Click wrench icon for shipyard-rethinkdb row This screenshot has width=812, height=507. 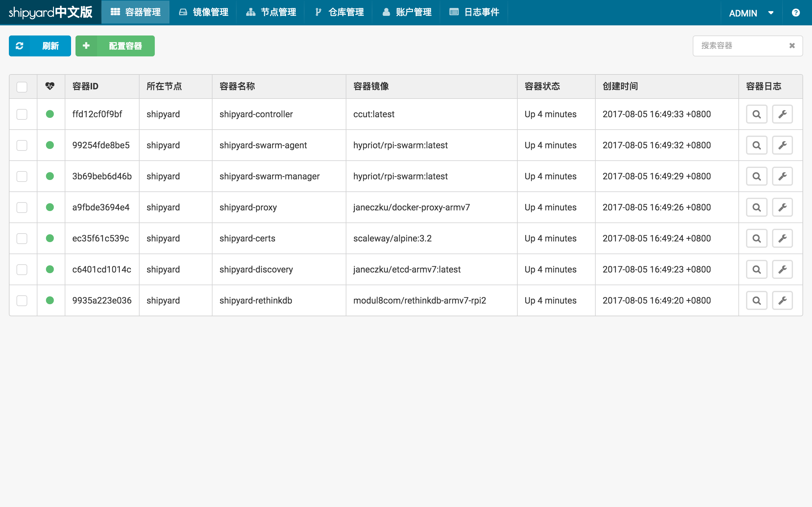coord(782,300)
